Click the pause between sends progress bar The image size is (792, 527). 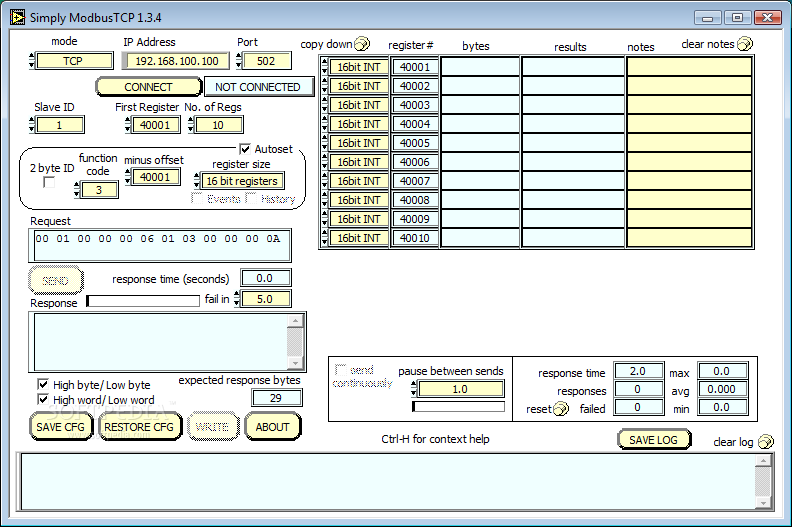click(459, 407)
